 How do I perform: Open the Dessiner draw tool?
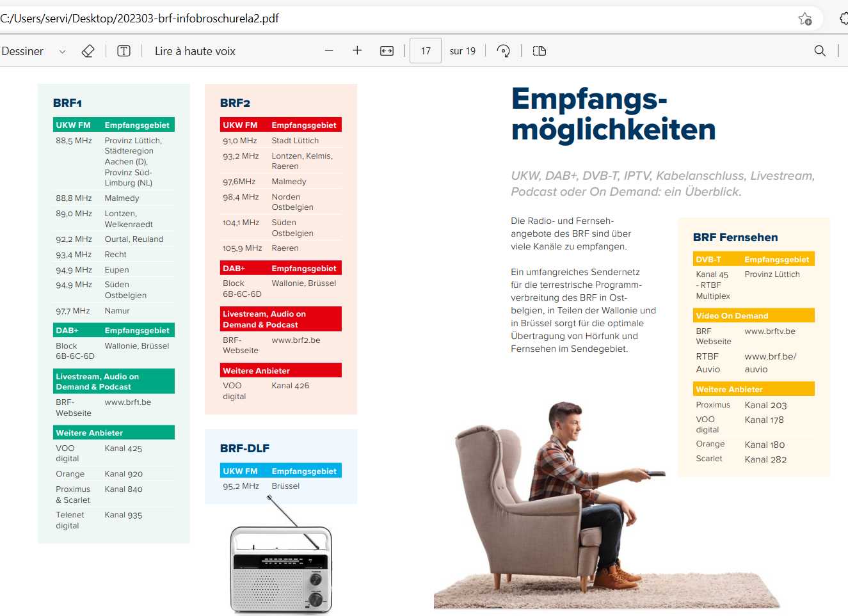point(22,51)
